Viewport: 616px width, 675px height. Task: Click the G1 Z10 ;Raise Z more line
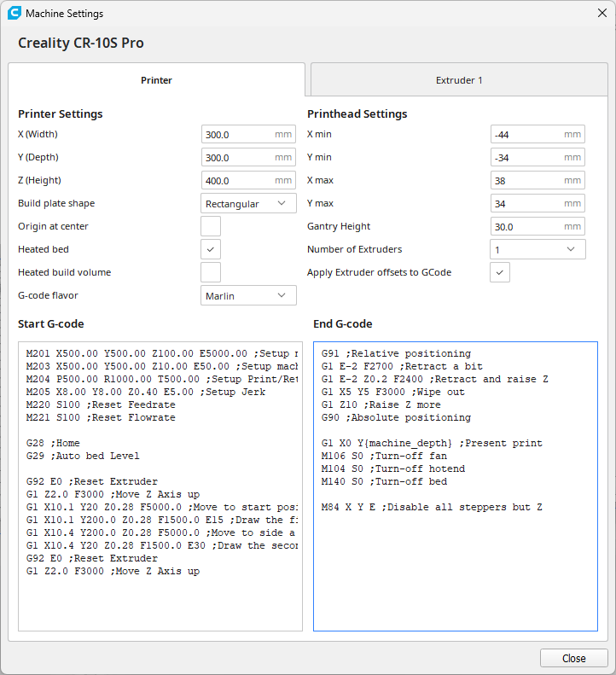tap(381, 404)
